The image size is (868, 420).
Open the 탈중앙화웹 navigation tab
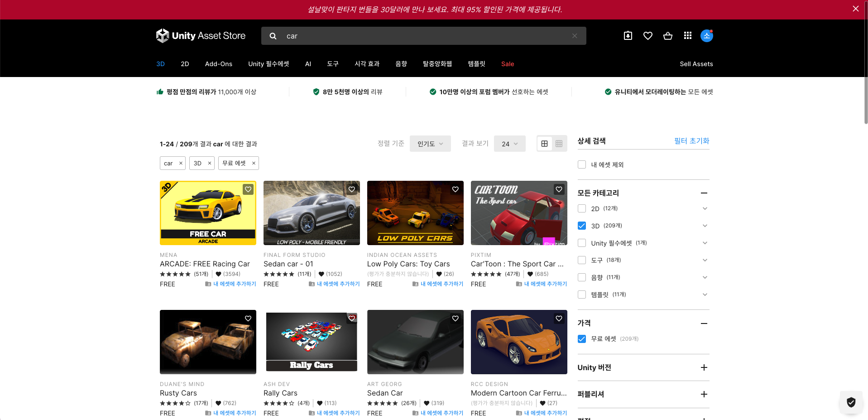click(x=437, y=64)
